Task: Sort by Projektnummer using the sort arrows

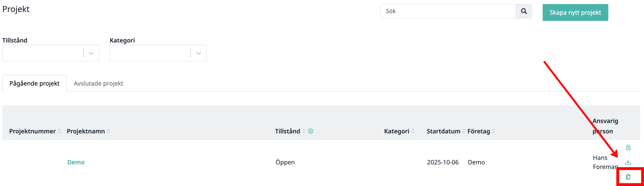Action: point(59,131)
